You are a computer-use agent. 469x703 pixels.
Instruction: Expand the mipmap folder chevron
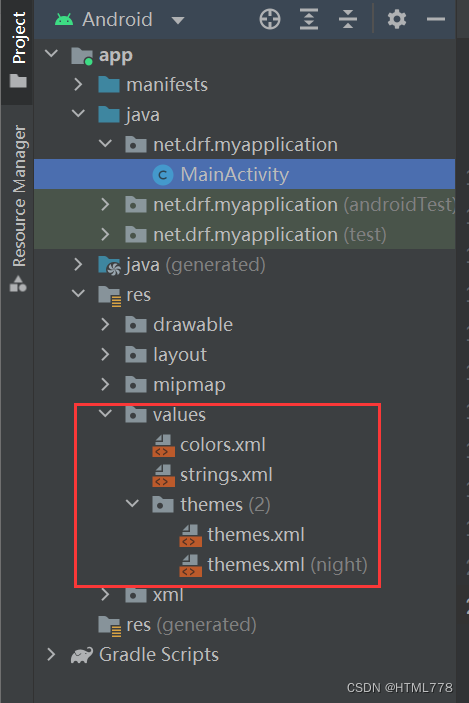[x=105, y=385]
